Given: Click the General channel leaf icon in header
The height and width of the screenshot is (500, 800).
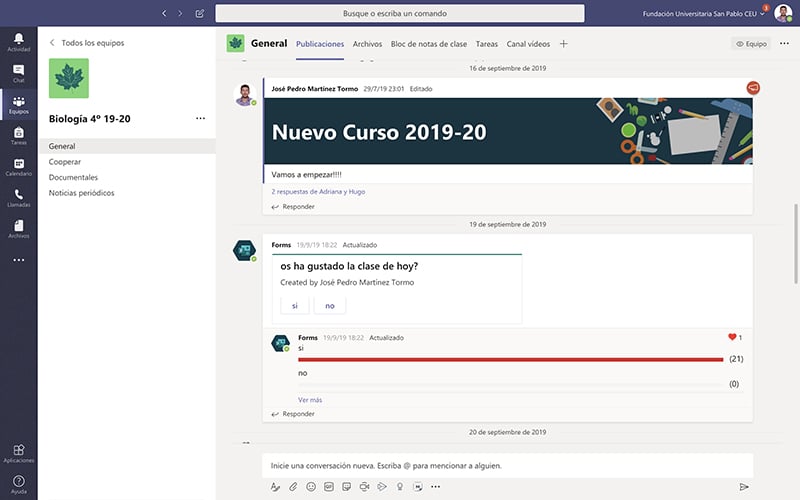Looking at the screenshot, I should (x=235, y=43).
